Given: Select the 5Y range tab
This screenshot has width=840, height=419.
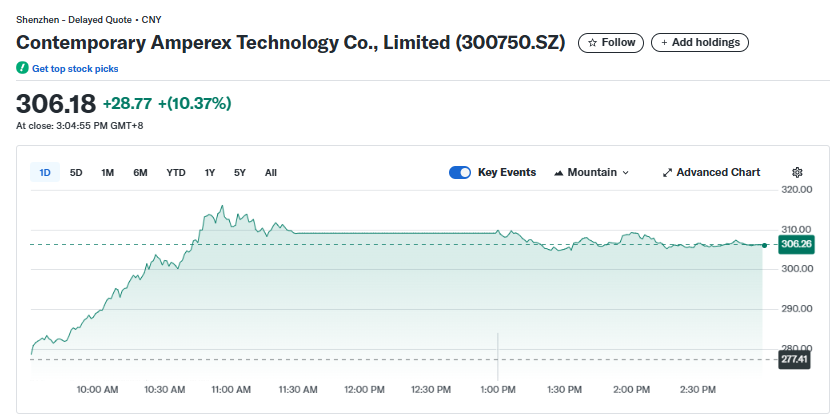Looking at the screenshot, I should click(239, 173).
